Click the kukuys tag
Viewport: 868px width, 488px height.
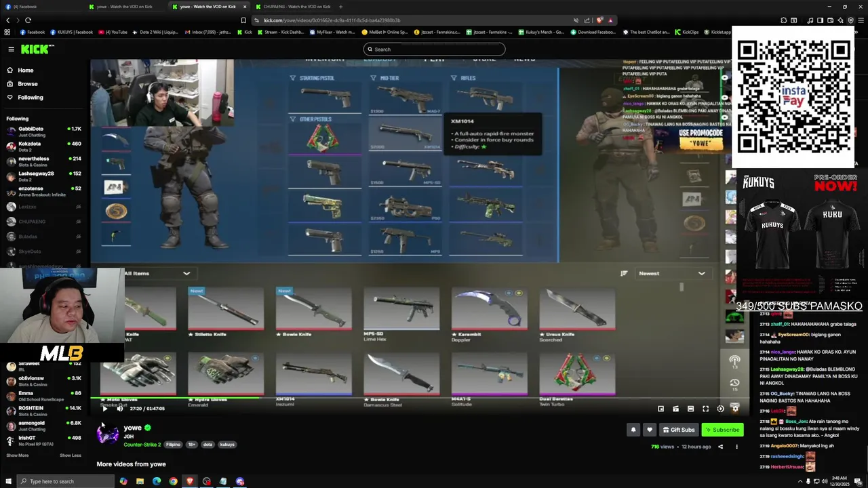(227, 445)
